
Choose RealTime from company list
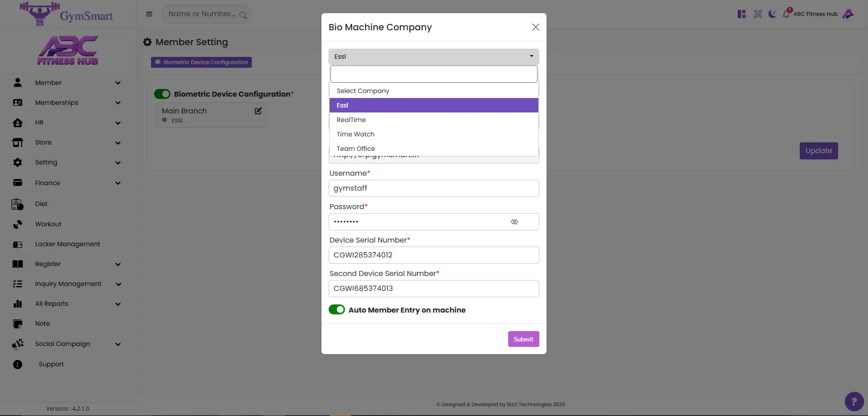tap(434, 120)
